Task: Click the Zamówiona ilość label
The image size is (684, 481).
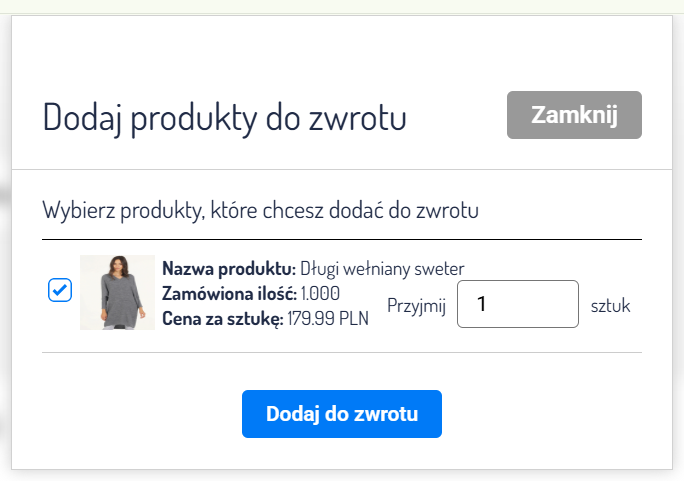Action: click(228, 294)
